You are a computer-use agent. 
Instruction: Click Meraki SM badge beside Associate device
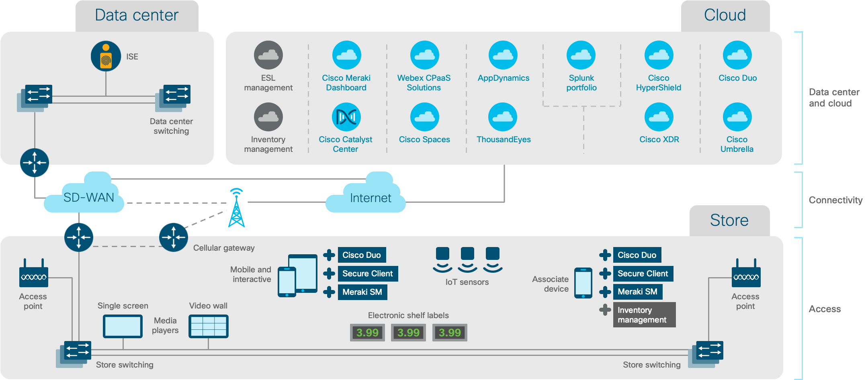[x=638, y=292]
